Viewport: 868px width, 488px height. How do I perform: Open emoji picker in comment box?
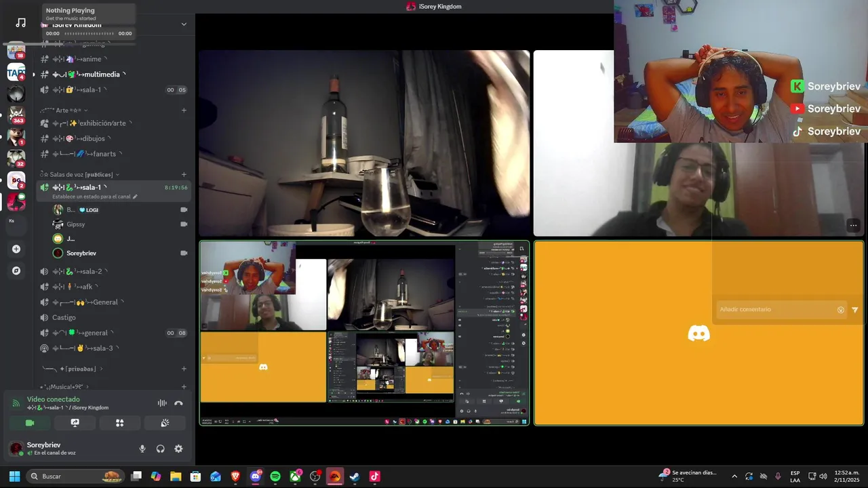[x=841, y=310]
